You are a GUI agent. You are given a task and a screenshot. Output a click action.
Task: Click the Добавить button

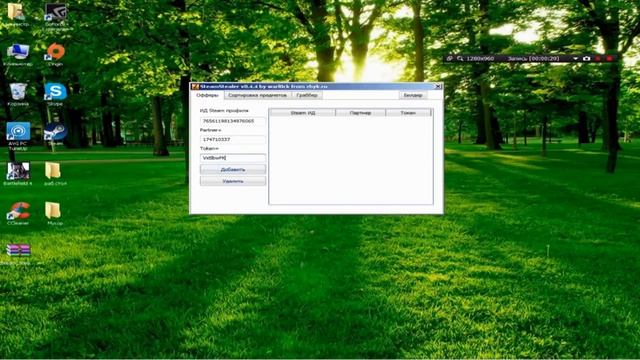point(233,169)
